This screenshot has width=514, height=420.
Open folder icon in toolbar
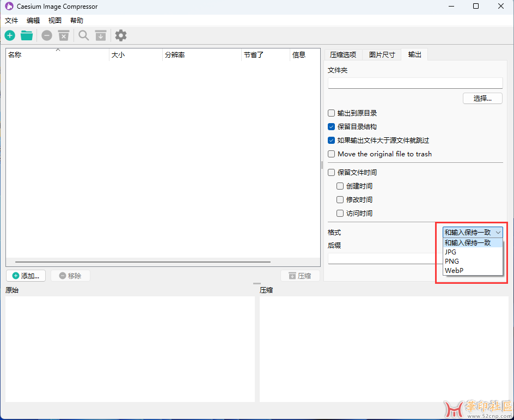point(27,35)
